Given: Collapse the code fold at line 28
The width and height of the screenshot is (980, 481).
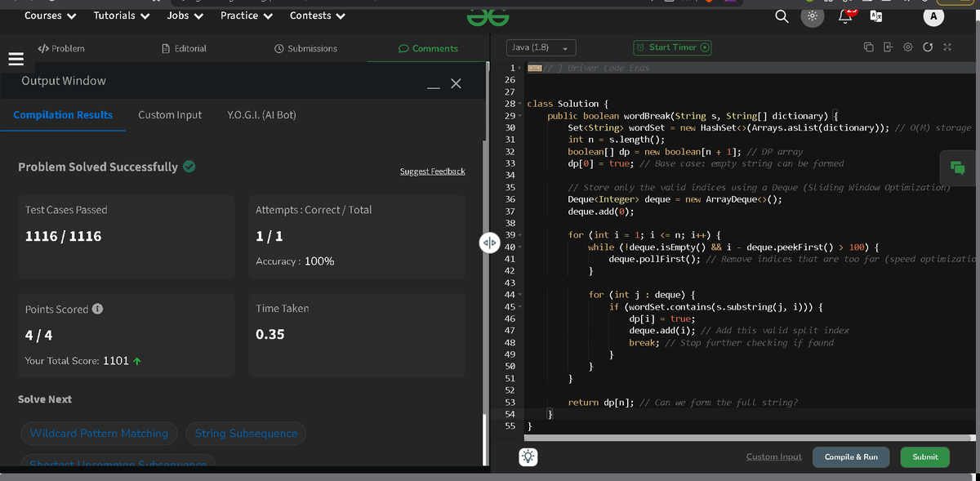Looking at the screenshot, I should click(521, 105).
